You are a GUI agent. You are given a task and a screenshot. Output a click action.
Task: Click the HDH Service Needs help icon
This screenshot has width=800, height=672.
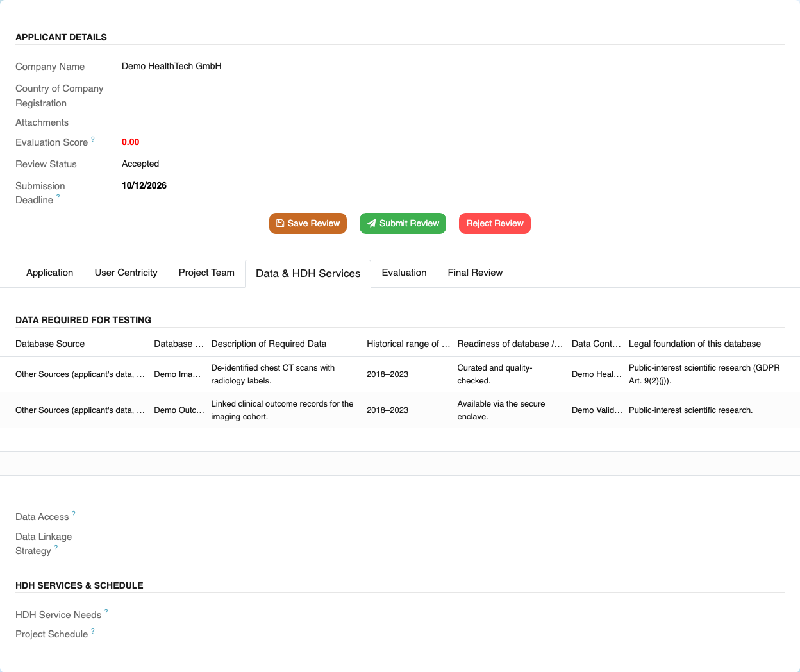(x=106, y=612)
